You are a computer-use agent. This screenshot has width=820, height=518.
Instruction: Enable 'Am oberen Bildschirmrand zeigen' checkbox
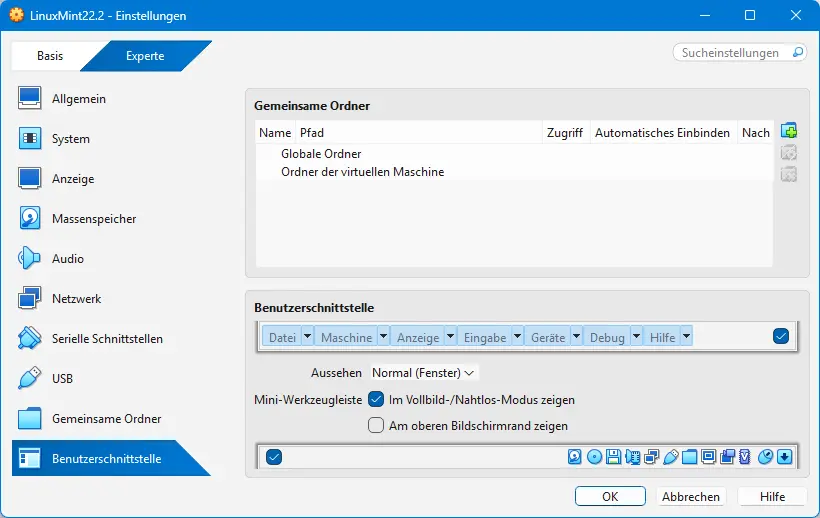point(376,425)
